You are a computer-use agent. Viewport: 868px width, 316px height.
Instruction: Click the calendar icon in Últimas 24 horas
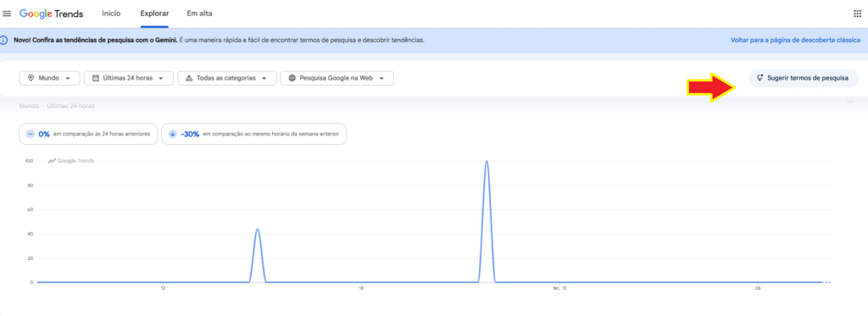(x=96, y=79)
